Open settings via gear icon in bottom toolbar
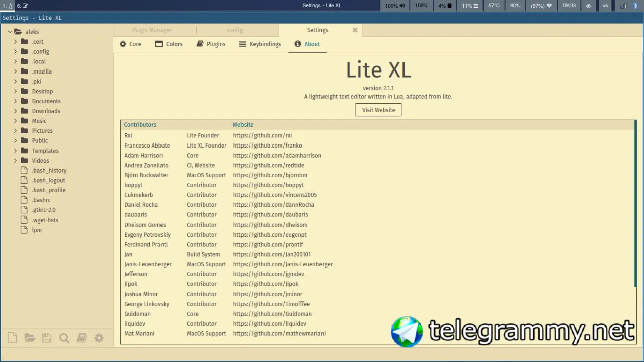The image size is (644, 362). (x=99, y=338)
